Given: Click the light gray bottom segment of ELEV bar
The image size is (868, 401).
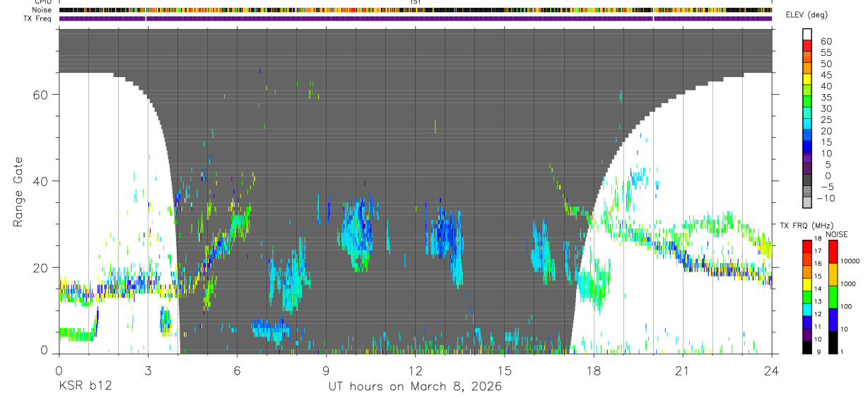Looking at the screenshot, I should pyautogui.click(x=807, y=203).
